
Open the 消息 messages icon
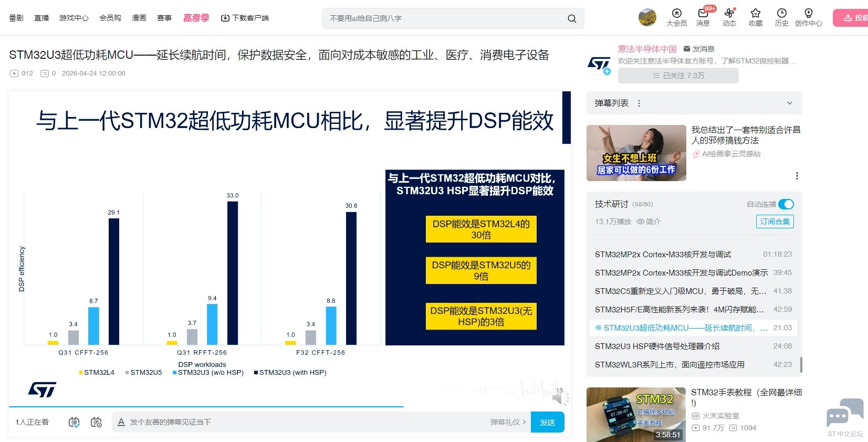pyautogui.click(x=703, y=14)
